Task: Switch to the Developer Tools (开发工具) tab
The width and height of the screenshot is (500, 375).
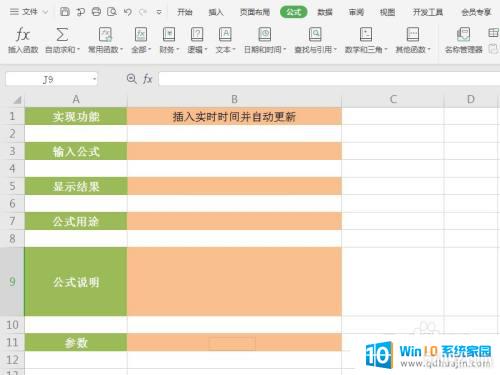Action: (x=428, y=12)
